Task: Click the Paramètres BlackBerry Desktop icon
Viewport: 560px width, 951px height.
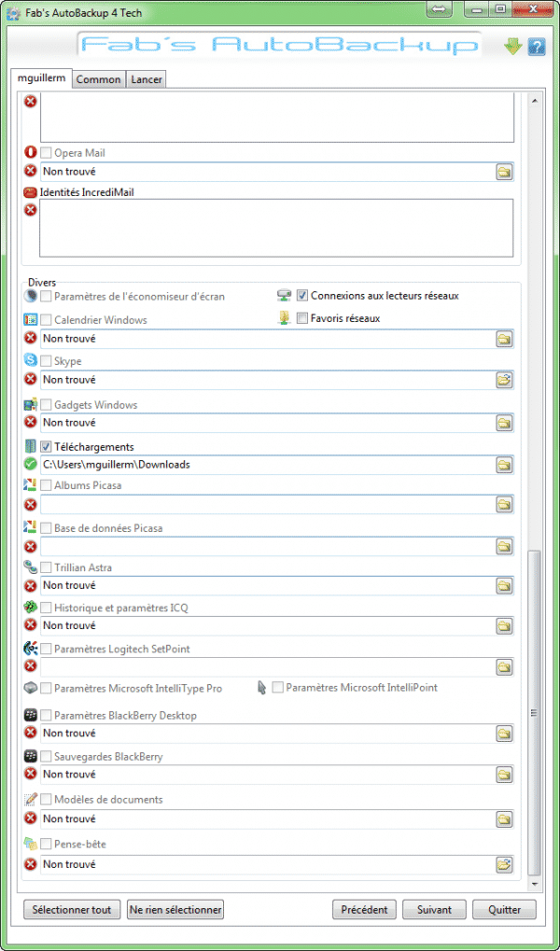Action: pos(31,715)
